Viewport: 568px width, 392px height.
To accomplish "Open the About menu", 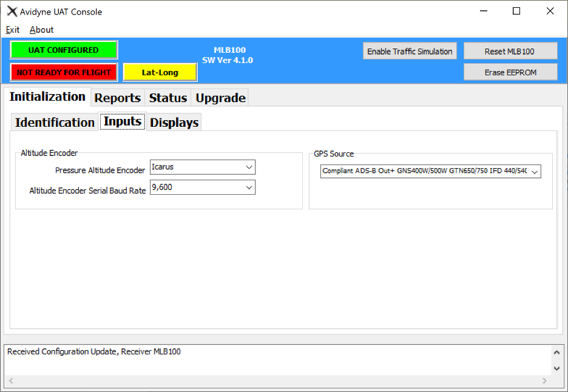I will coord(42,30).
